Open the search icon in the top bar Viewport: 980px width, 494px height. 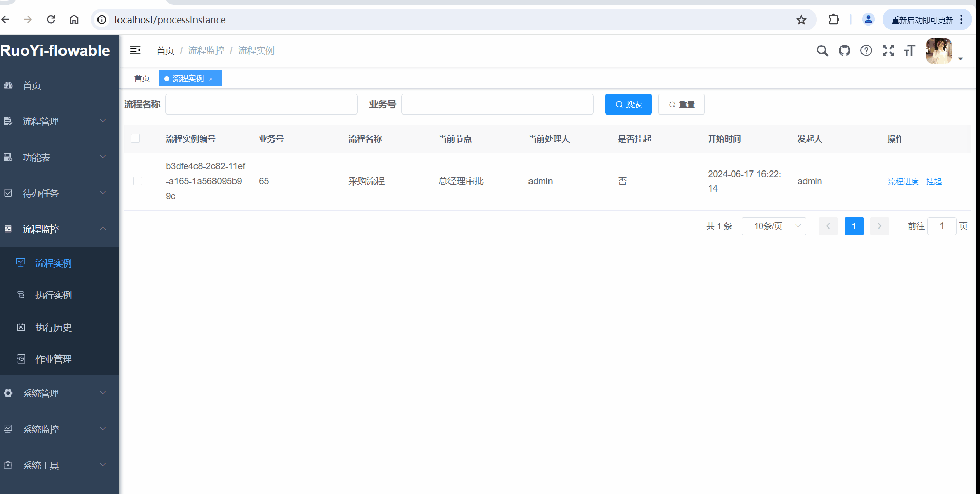click(822, 51)
